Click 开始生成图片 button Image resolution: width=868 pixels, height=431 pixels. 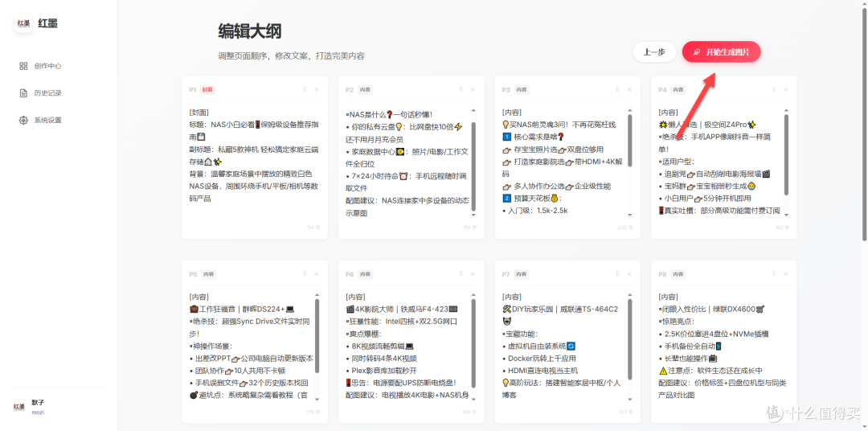click(721, 52)
